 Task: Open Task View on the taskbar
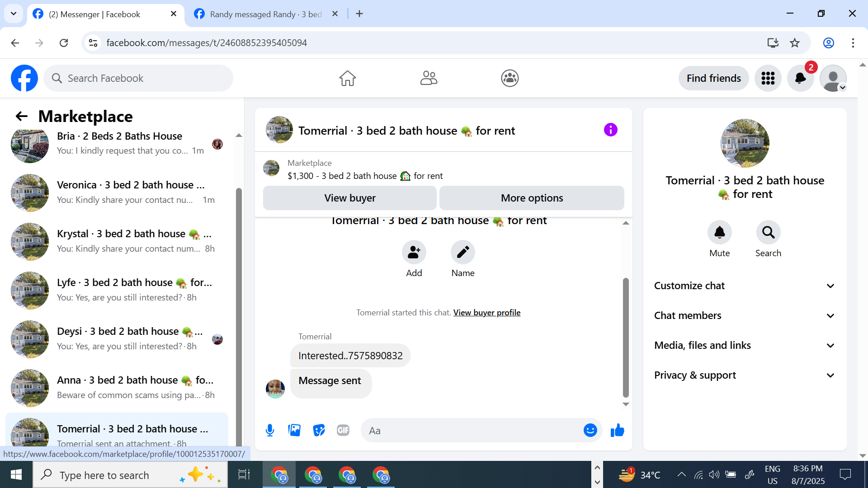(x=244, y=475)
